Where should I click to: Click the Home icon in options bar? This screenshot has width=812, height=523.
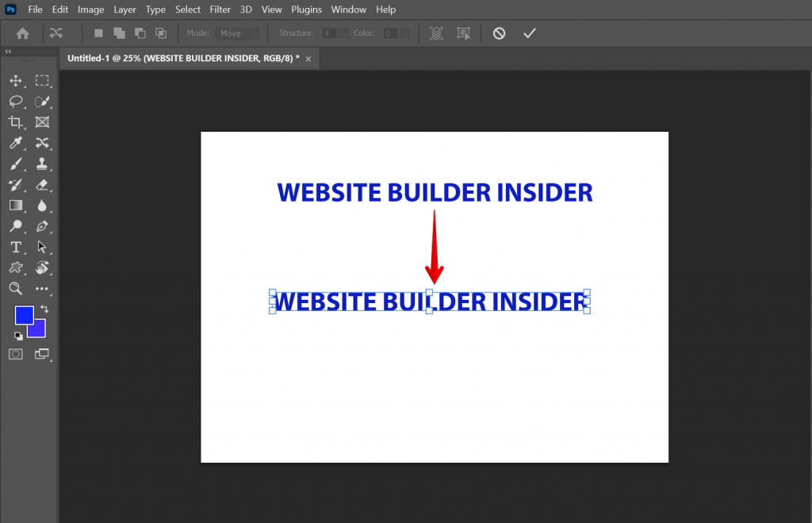[21, 33]
